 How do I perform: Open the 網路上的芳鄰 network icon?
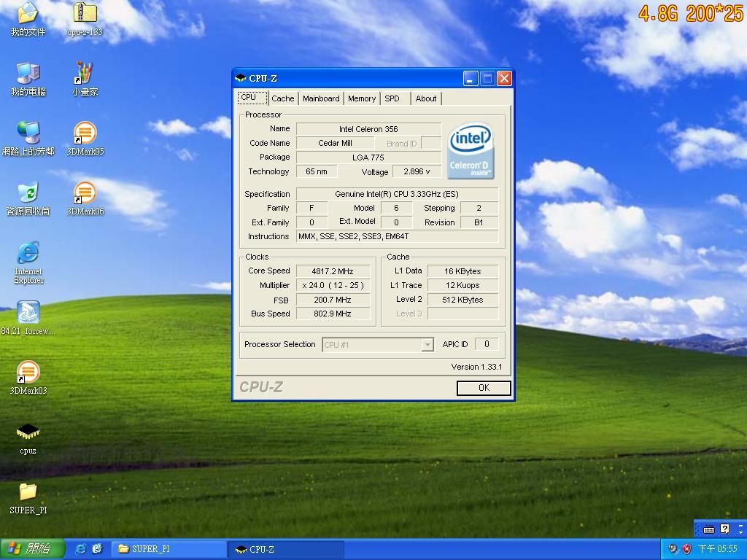[x=28, y=133]
